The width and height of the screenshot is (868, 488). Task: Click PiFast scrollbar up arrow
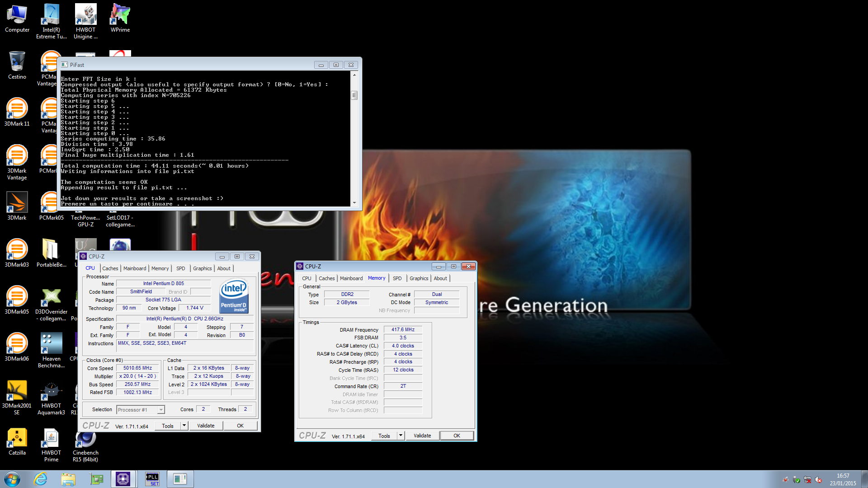(354, 75)
